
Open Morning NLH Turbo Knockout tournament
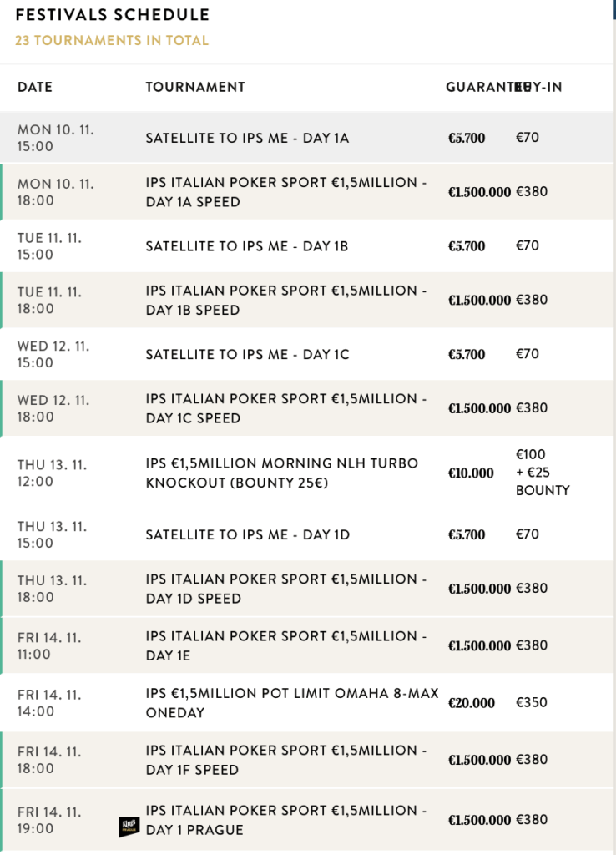click(282, 473)
